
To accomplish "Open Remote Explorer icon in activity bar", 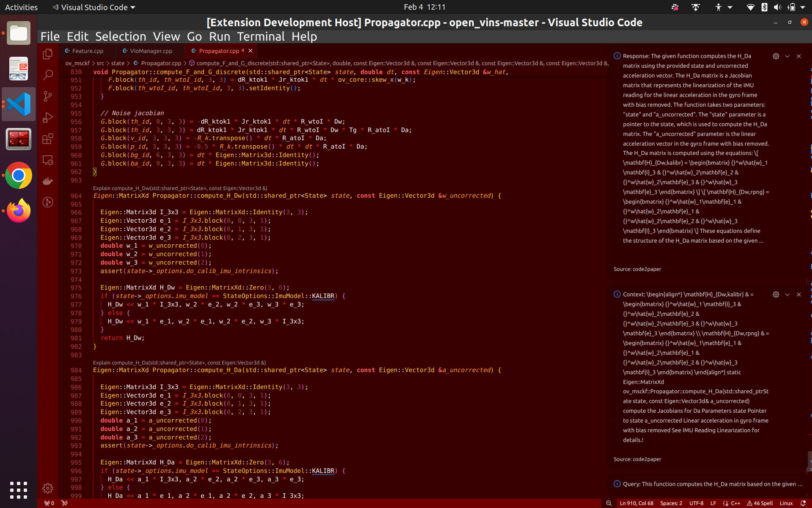I will pos(48,160).
